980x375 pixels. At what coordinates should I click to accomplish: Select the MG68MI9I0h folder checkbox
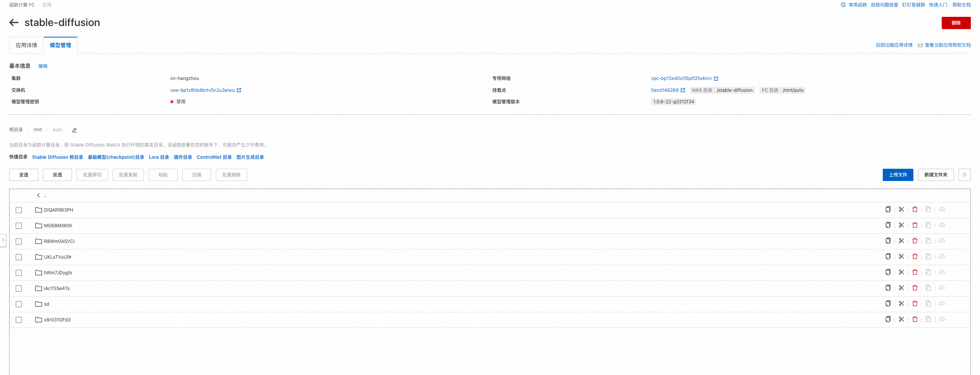tap(19, 226)
